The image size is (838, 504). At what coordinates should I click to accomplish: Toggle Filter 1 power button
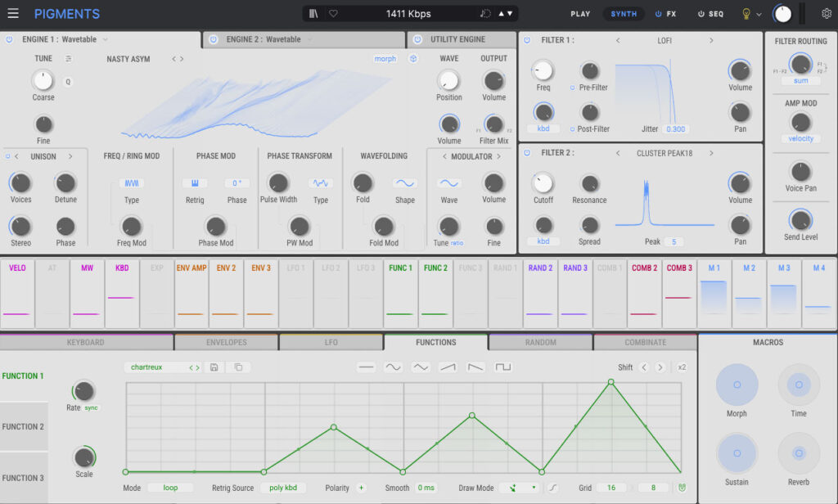click(527, 40)
